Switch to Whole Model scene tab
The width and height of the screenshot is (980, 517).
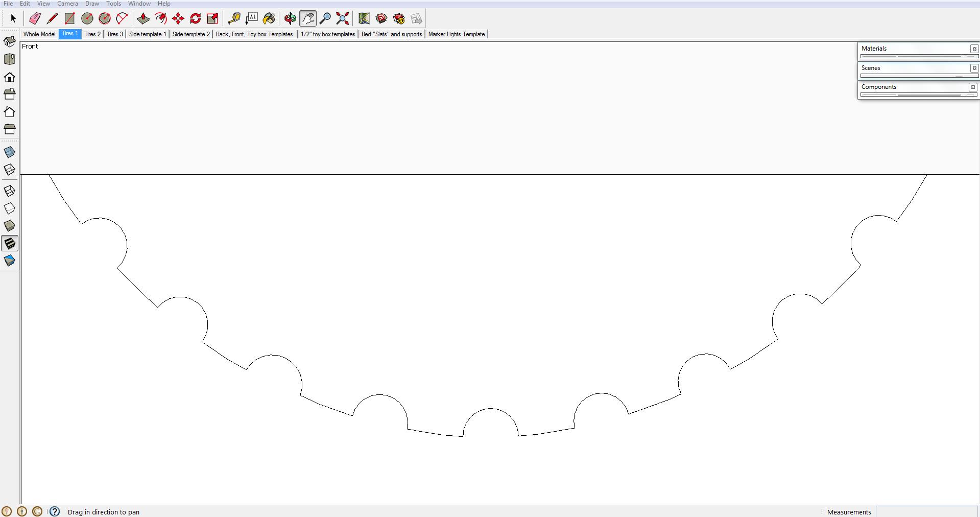(39, 34)
